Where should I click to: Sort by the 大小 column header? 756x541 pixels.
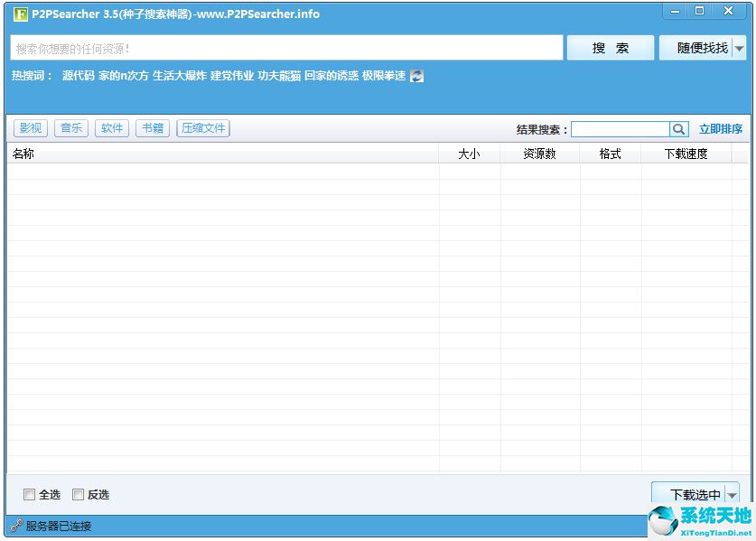coord(469,154)
